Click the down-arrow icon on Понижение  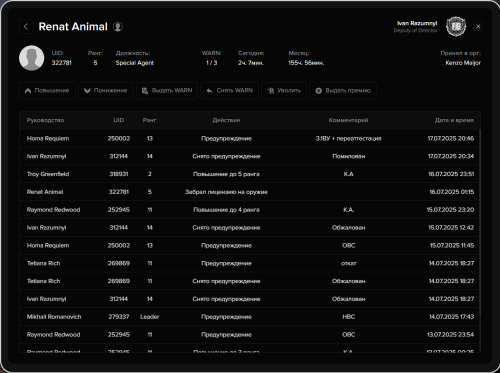tap(87, 91)
